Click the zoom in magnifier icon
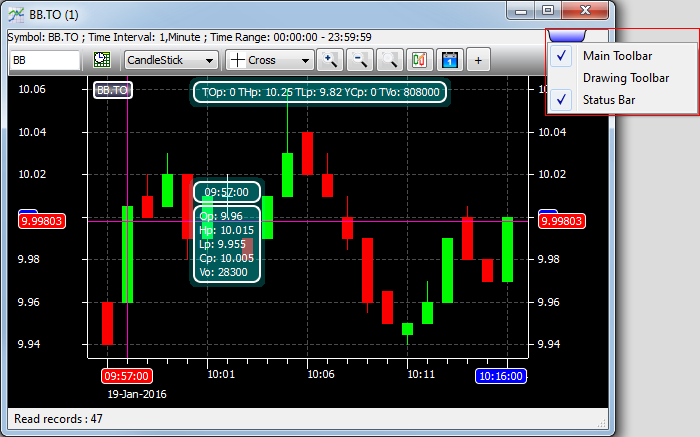 point(329,60)
